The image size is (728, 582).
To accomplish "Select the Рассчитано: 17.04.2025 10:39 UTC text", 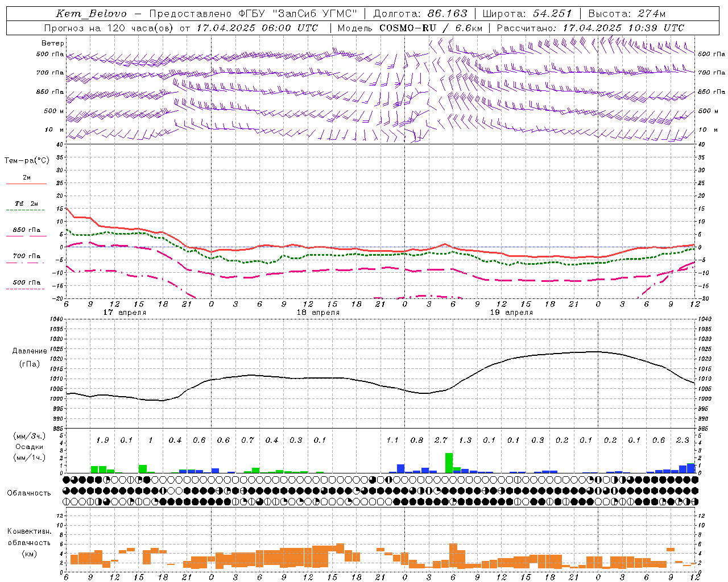I will coord(590,28).
